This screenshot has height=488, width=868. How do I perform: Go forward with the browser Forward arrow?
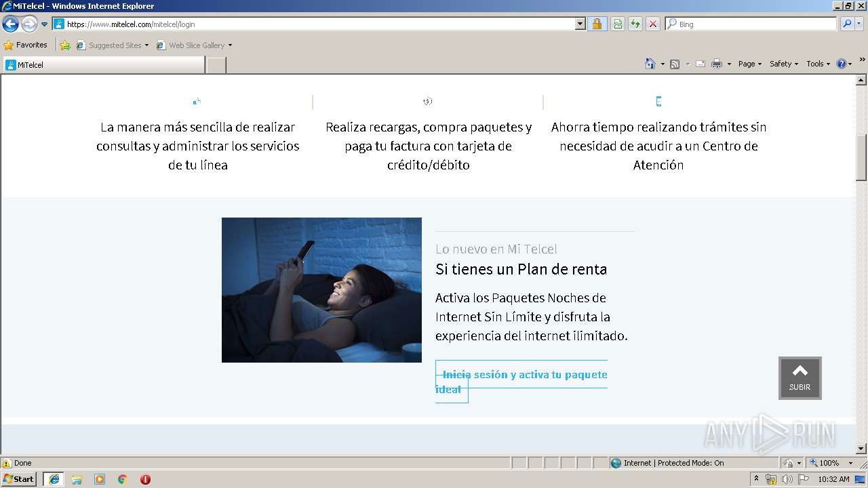click(x=29, y=24)
